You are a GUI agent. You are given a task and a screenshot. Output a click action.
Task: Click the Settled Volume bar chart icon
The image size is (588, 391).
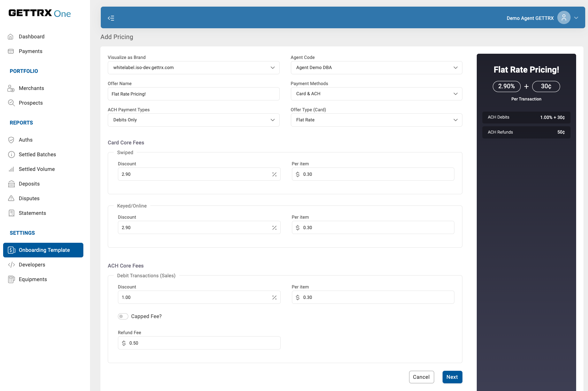[x=11, y=169]
